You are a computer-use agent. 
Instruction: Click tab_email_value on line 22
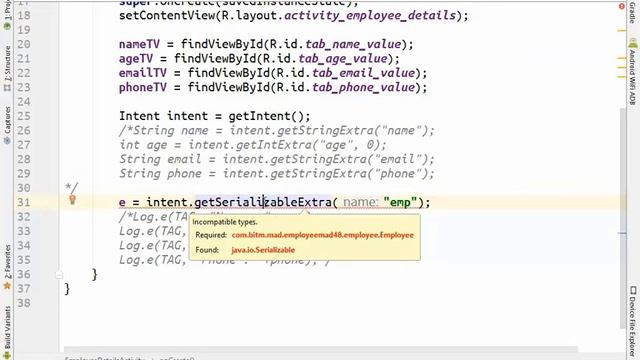tap(363, 73)
